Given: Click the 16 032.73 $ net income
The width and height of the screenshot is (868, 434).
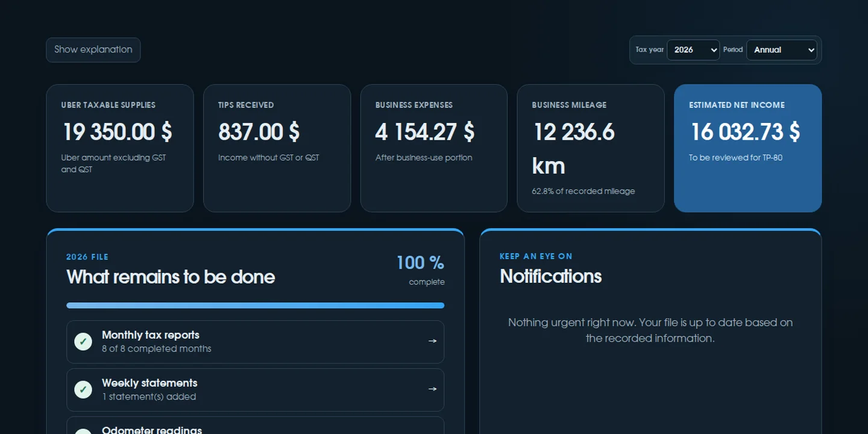Looking at the screenshot, I should 745,132.
